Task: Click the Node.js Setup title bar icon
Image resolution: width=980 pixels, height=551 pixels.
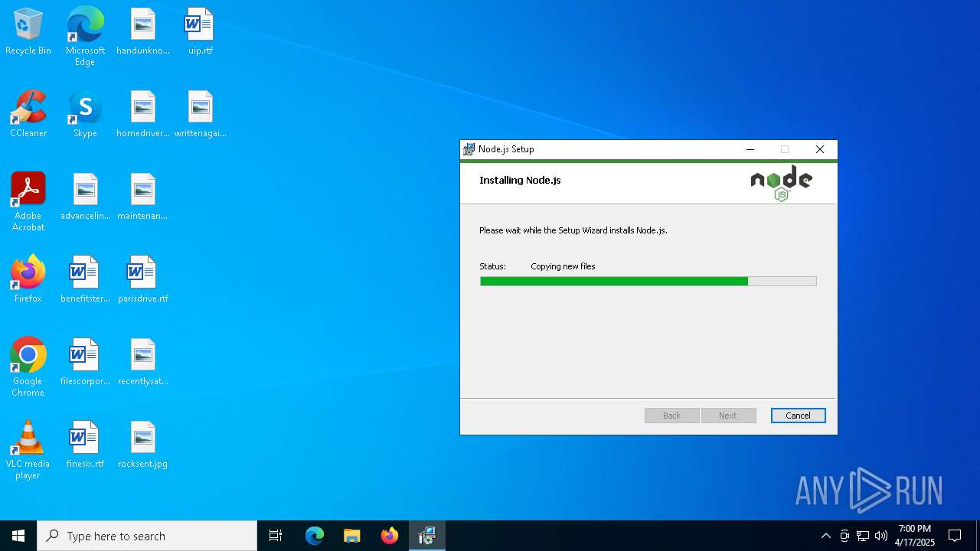Action: (x=469, y=149)
